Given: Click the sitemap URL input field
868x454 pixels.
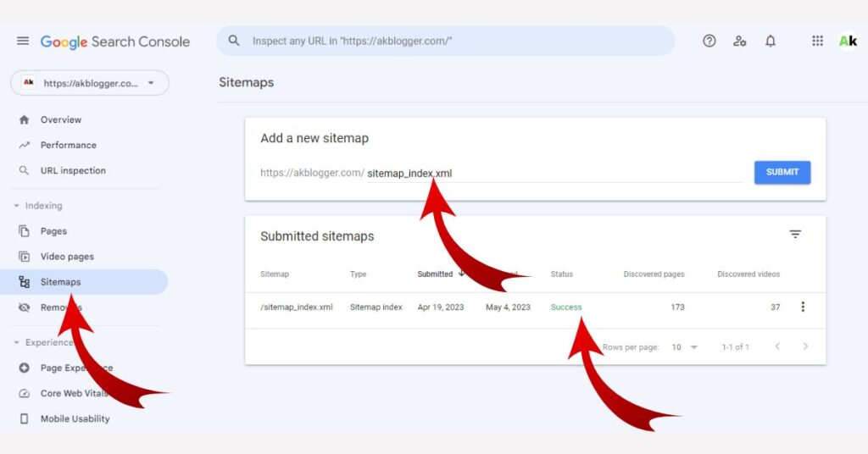Looking at the screenshot, I should pyautogui.click(x=554, y=173).
